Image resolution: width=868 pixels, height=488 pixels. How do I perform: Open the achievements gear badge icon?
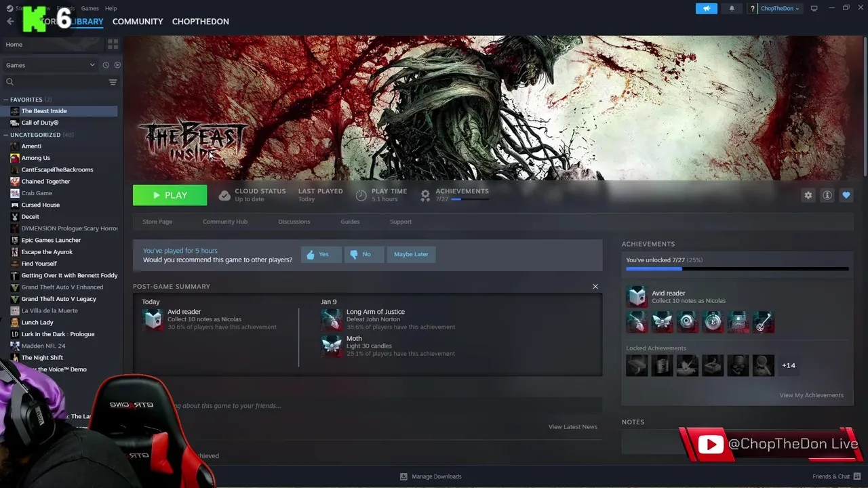[425, 195]
